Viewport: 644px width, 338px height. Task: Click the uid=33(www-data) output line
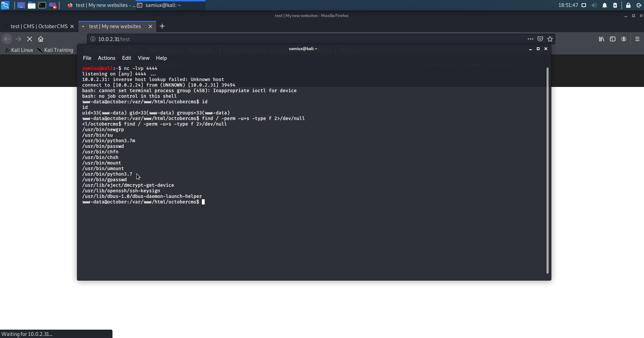pyautogui.click(x=156, y=113)
